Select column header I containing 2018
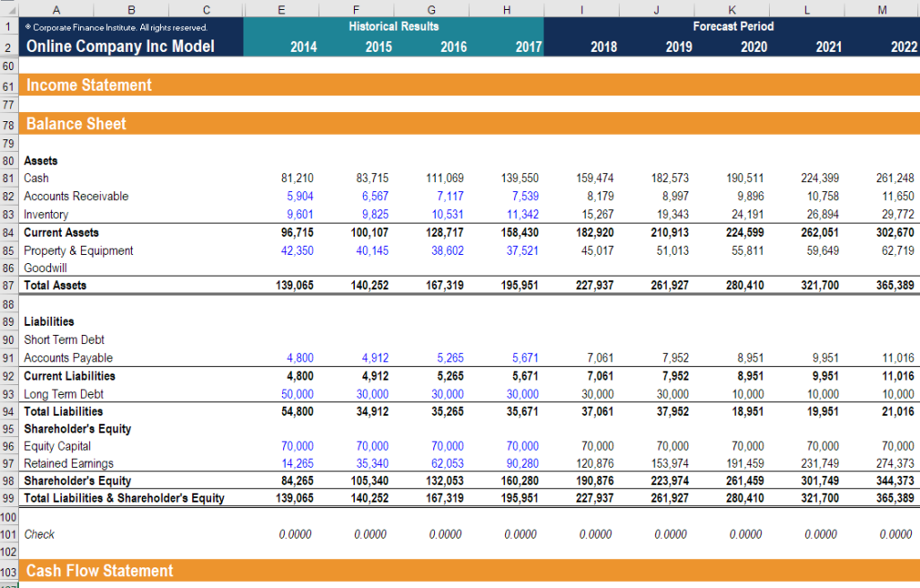The height and width of the screenshot is (588, 920). [x=581, y=8]
